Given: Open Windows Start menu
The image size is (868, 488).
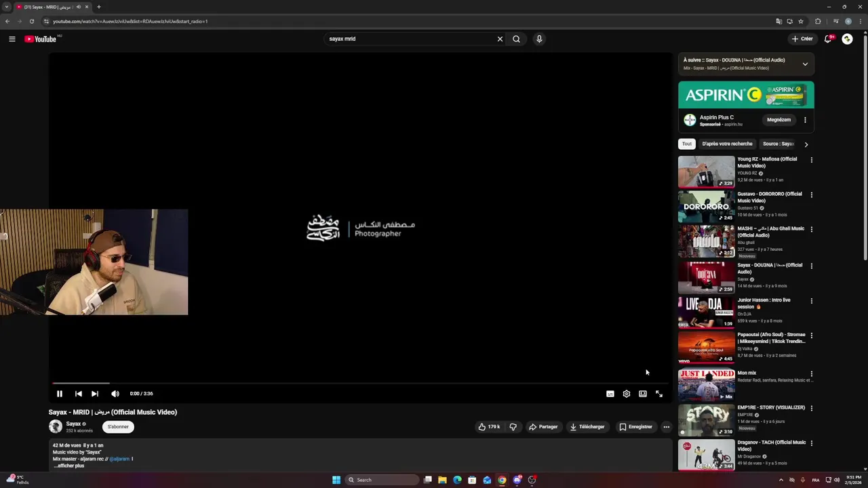Looking at the screenshot, I should click(x=336, y=480).
